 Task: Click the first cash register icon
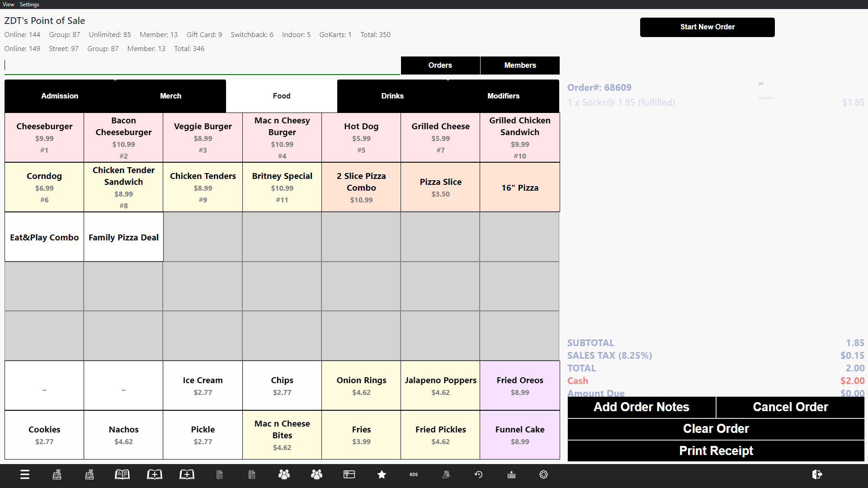point(57,474)
